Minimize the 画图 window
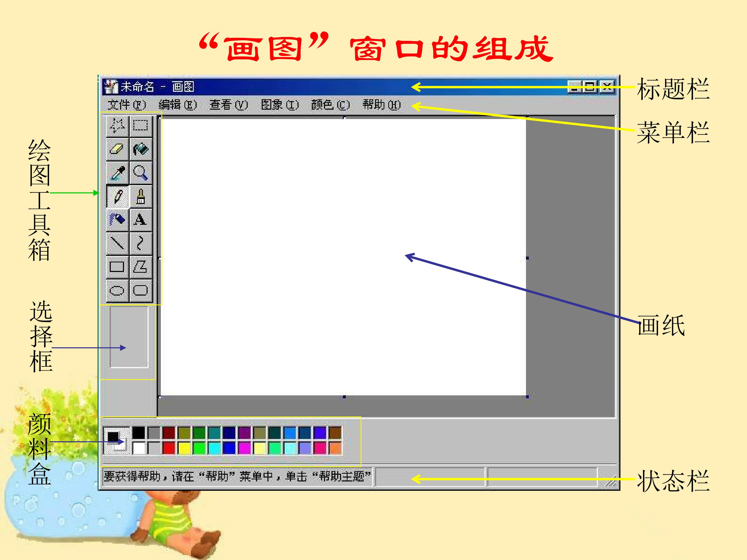747x560 pixels. (x=575, y=87)
